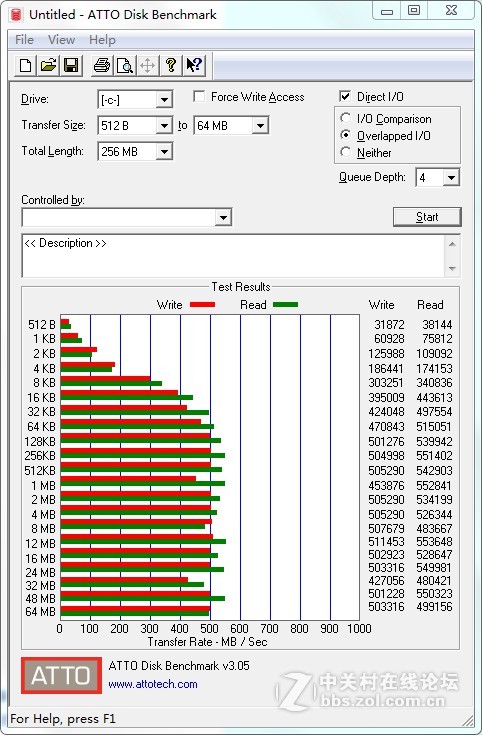482x735 pixels.
Task: Expand the 64 MB max transfer size dropdown
Action: 260,125
